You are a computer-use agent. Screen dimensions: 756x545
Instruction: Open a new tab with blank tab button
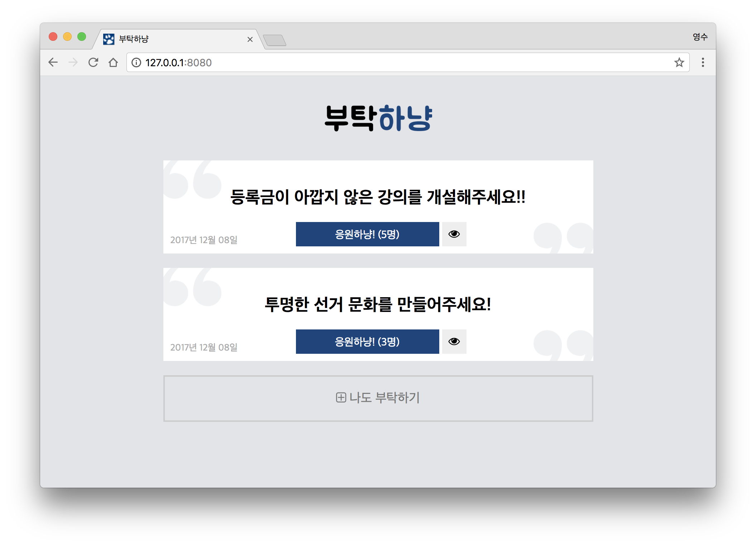click(274, 40)
